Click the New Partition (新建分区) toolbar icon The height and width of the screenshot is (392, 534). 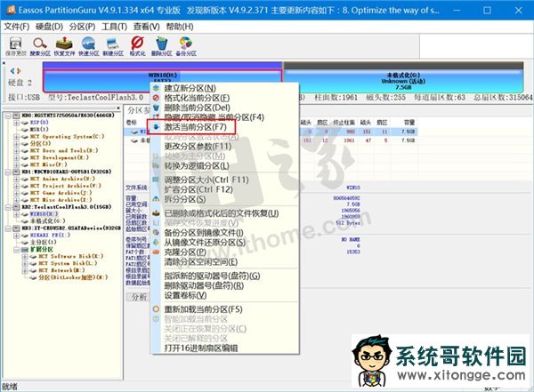113,44
